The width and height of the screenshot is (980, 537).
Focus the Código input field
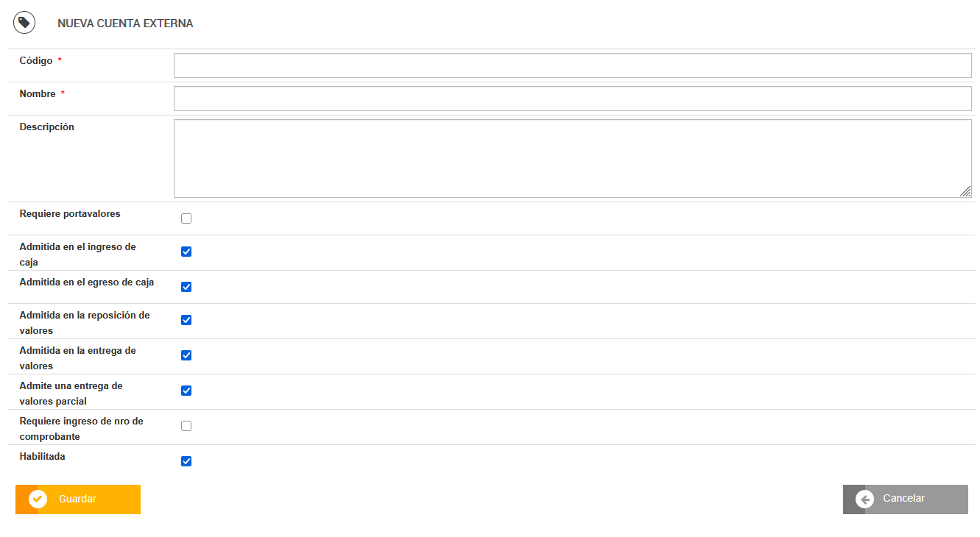[x=572, y=65]
